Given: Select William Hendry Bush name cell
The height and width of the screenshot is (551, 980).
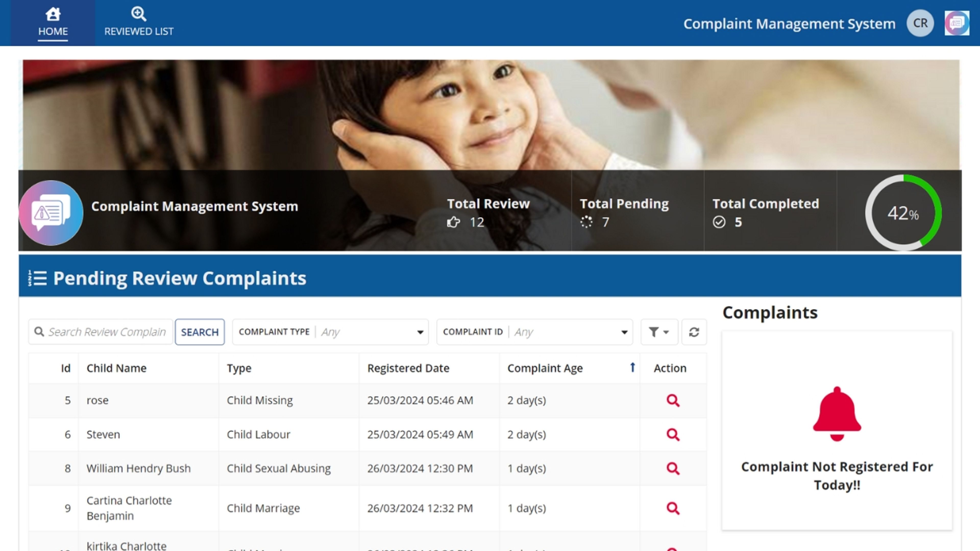Looking at the screenshot, I should (148, 469).
